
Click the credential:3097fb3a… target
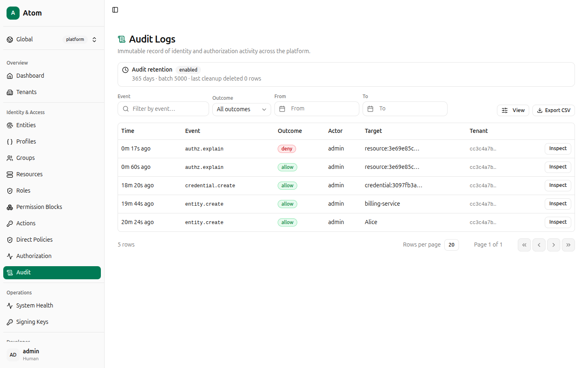click(394, 185)
